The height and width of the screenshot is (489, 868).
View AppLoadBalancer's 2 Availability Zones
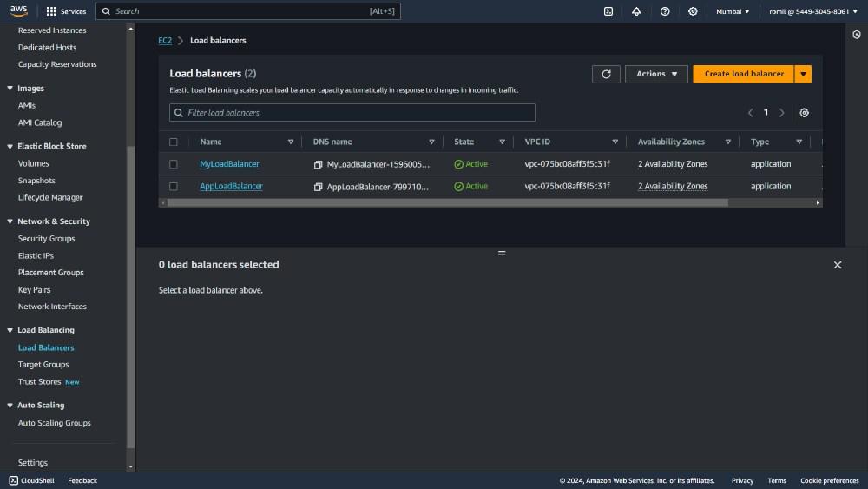tap(673, 186)
